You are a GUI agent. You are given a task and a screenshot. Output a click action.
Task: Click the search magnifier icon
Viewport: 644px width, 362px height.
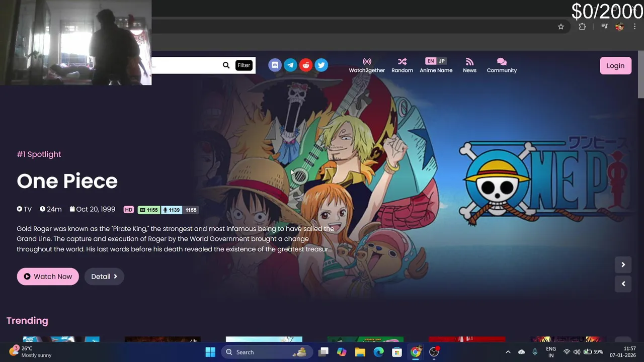point(226,65)
